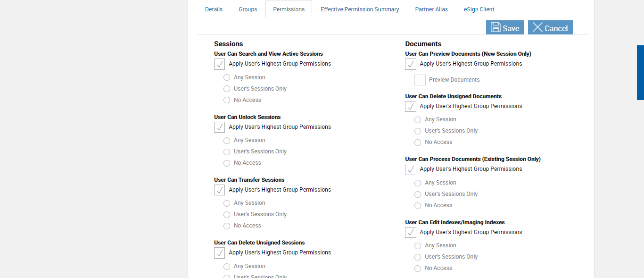Check the Preview Documents checkbox

pos(420,80)
